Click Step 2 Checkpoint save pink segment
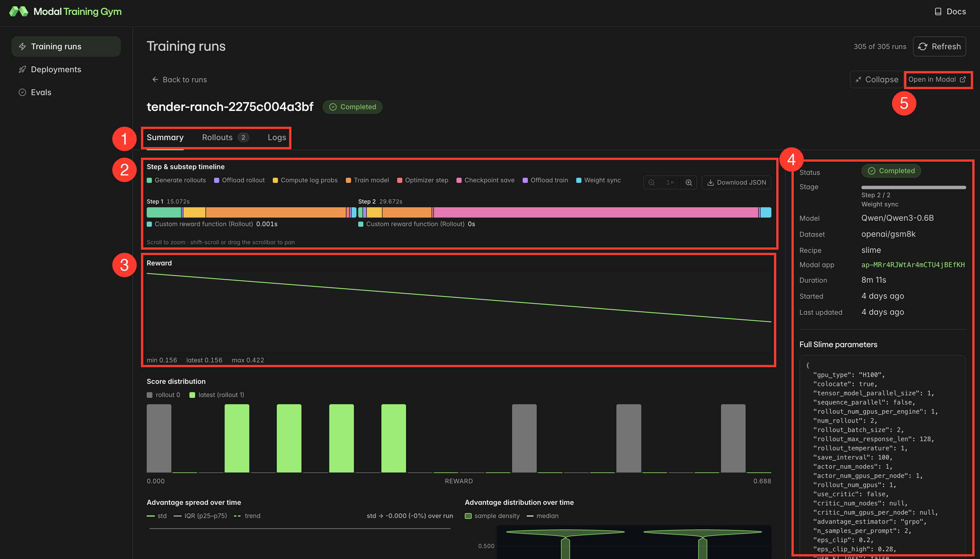This screenshot has width=980, height=559. (596, 212)
